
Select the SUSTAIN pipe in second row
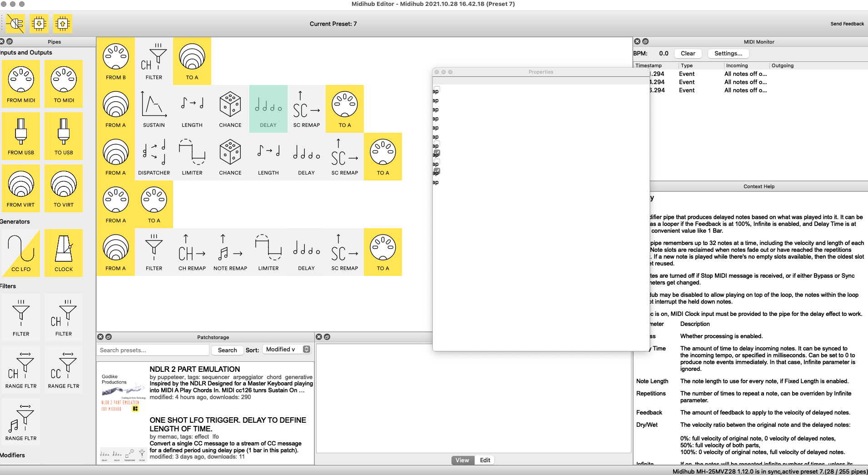tap(154, 109)
